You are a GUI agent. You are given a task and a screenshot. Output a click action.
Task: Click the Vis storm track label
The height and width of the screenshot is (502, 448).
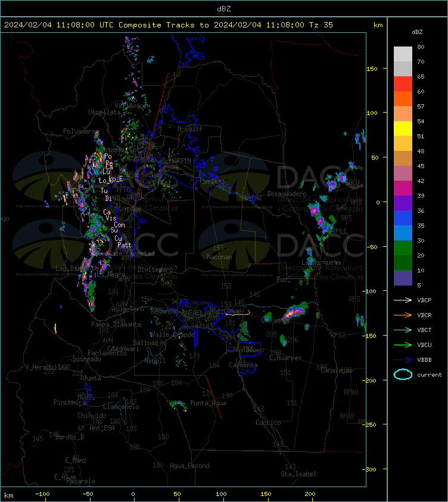tap(111, 218)
